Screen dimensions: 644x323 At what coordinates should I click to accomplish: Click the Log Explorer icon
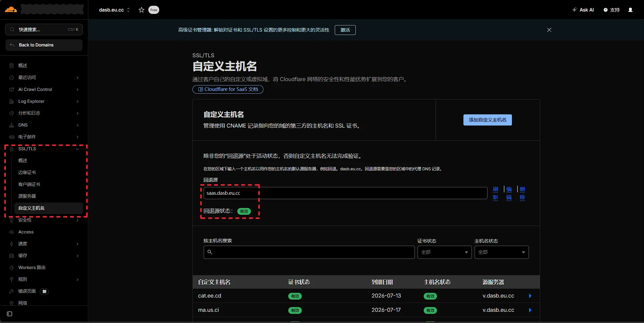click(x=12, y=101)
